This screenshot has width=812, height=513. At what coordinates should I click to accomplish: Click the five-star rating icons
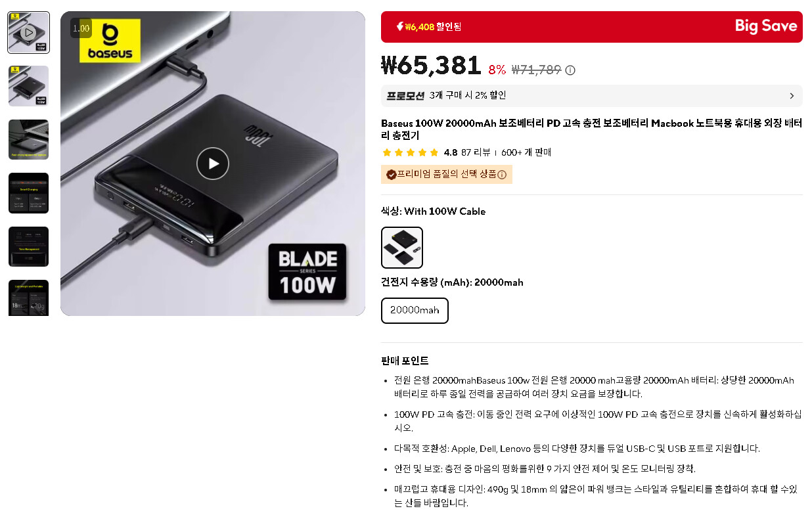point(411,152)
